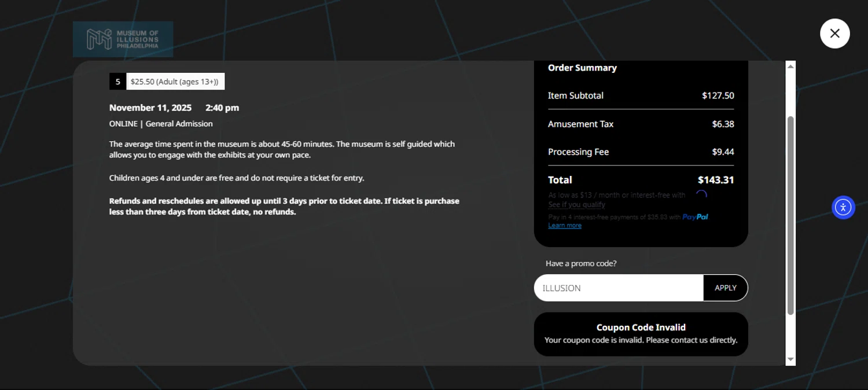The width and height of the screenshot is (868, 390).
Task: Focus the promo code input field
Action: pyautogui.click(x=619, y=288)
